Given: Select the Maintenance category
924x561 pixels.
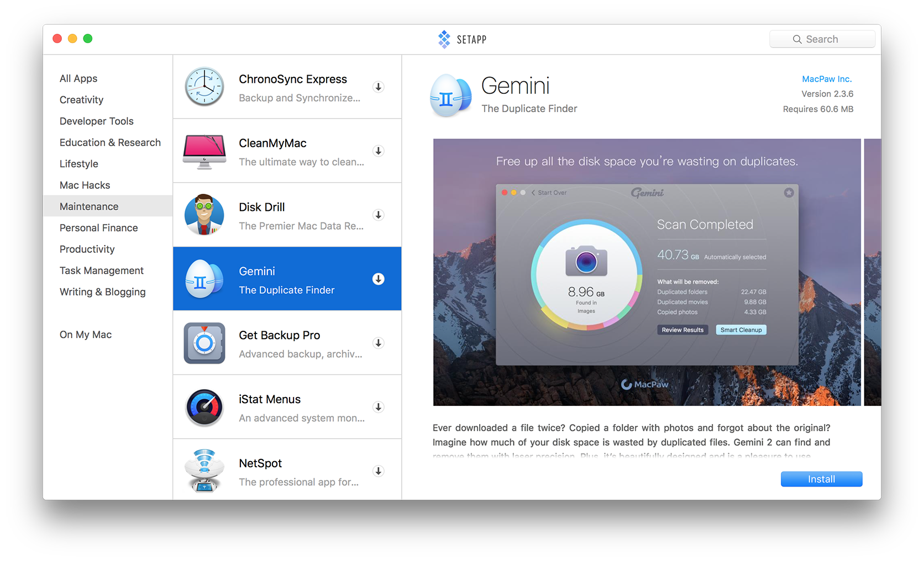Looking at the screenshot, I should [x=108, y=206].
